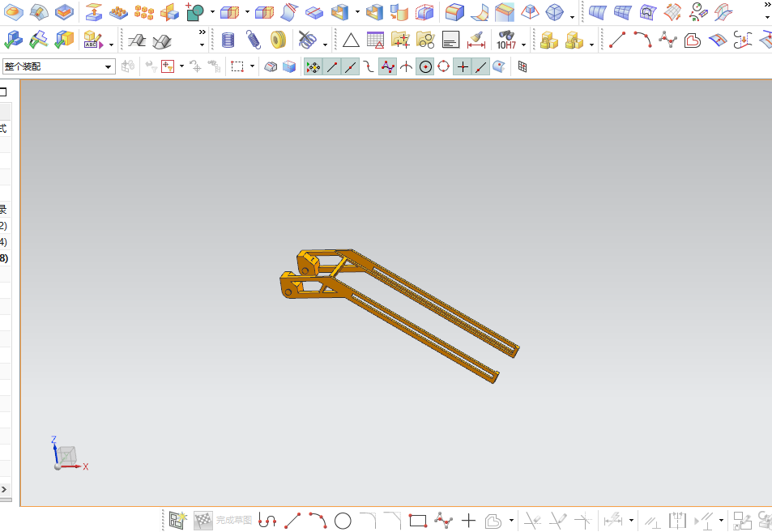Expand dropdown next to Unite tool
The width and height of the screenshot is (772, 532).
point(212,11)
